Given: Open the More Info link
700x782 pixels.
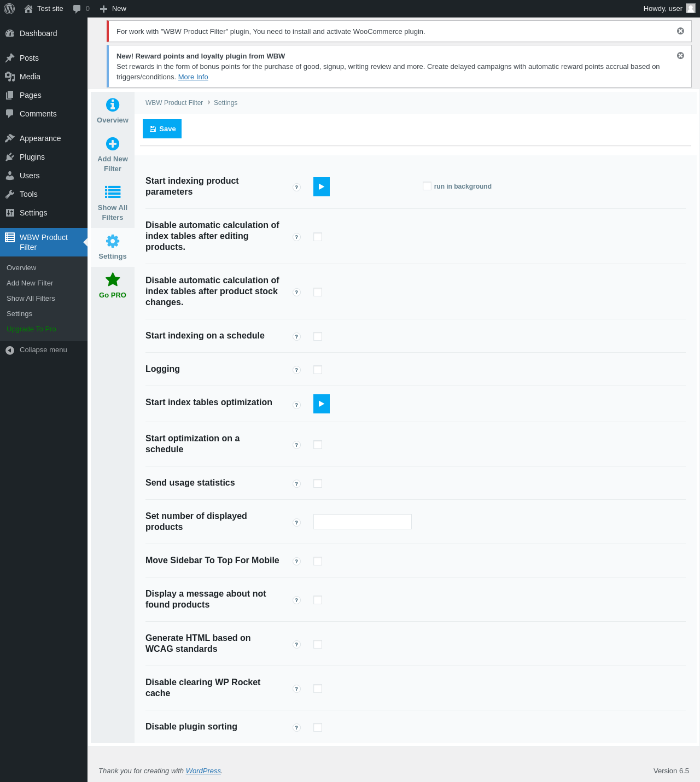Looking at the screenshot, I should [x=193, y=77].
